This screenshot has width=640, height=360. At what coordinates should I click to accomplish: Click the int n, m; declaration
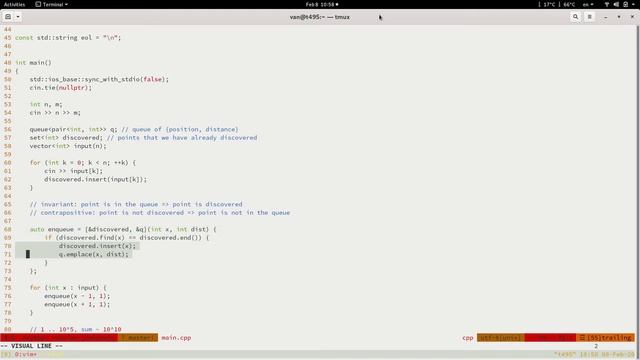tap(46, 104)
